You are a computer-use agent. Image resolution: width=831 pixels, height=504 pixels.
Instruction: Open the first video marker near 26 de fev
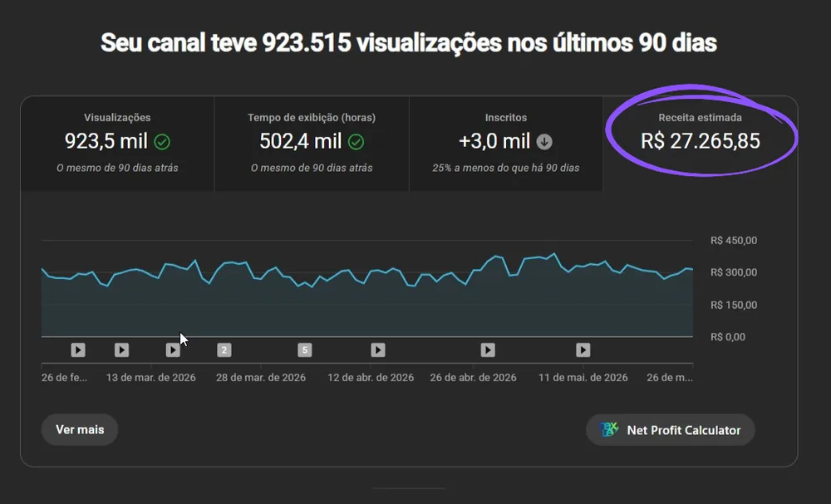78,350
